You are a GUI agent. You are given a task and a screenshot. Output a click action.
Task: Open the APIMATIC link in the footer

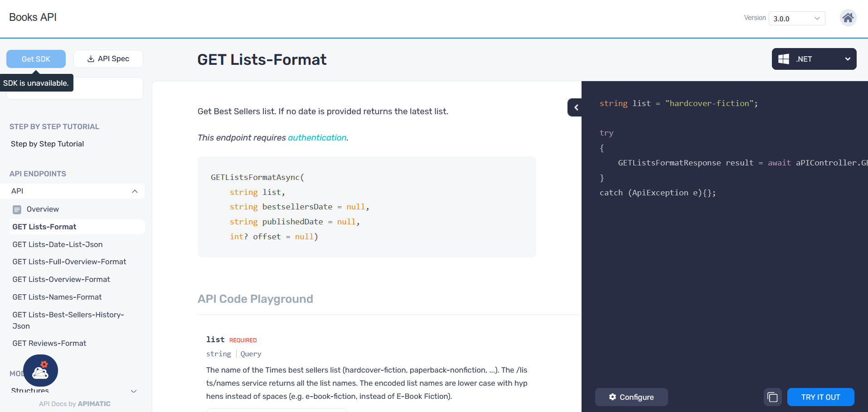click(94, 404)
